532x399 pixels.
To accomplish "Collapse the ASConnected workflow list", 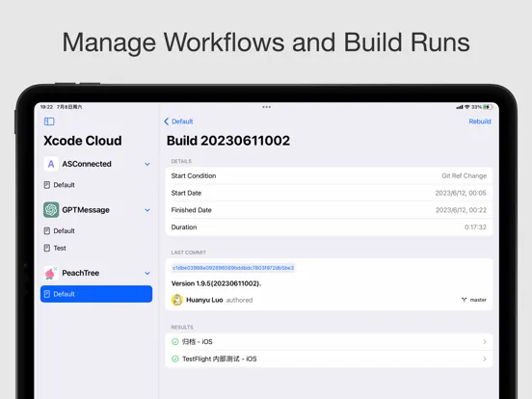I will tap(147, 164).
